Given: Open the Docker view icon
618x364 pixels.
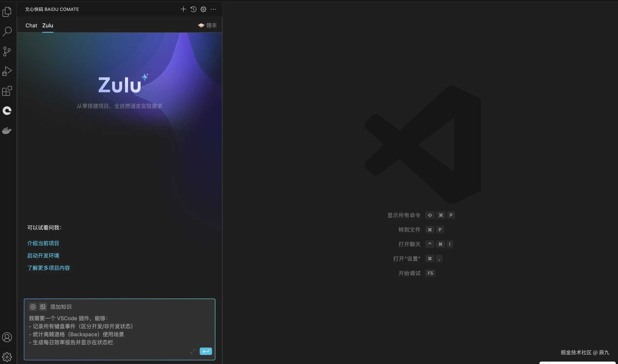Looking at the screenshot, I should click(x=7, y=131).
